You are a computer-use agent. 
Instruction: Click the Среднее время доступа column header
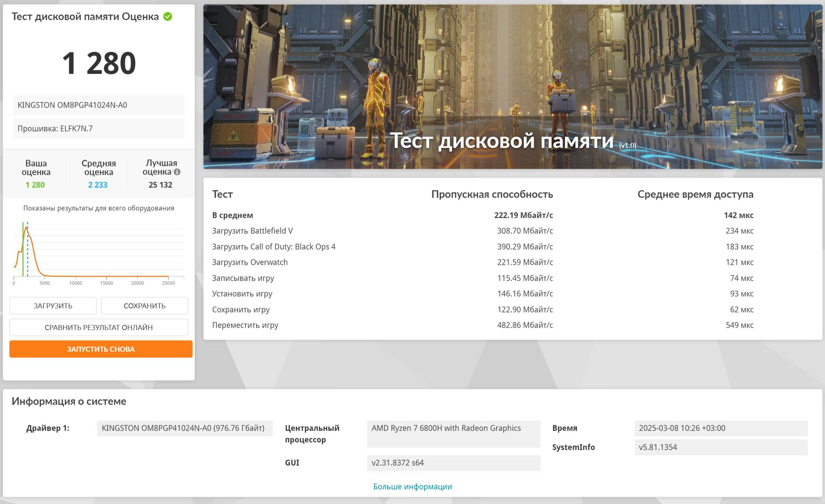coord(695,194)
